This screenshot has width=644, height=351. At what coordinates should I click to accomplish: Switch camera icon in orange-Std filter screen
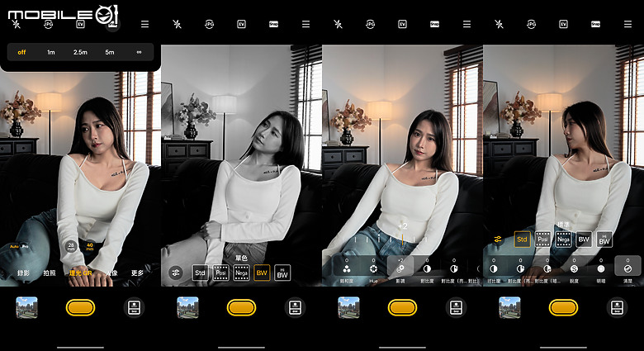pos(617,307)
